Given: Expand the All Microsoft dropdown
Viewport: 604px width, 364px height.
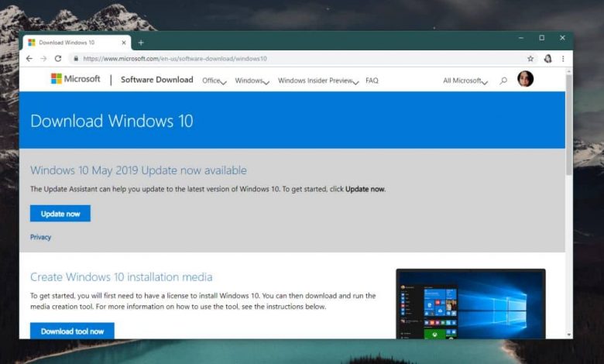Looking at the screenshot, I should [x=465, y=81].
